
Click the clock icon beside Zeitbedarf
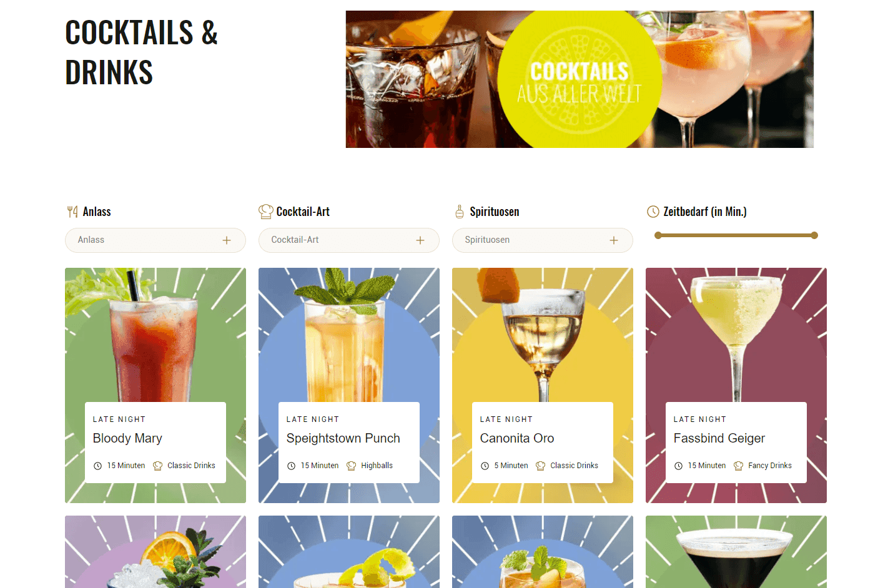[x=653, y=212]
